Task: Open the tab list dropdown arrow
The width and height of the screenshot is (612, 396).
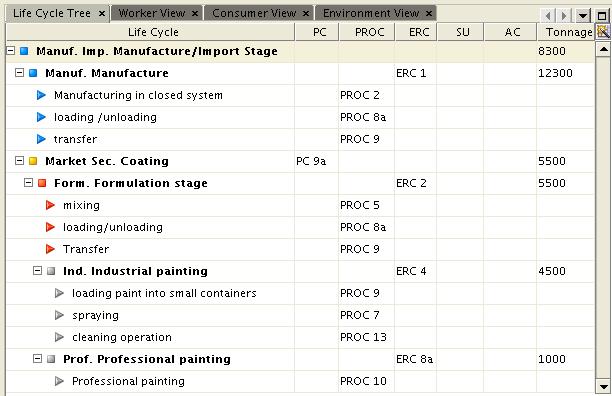Action: [x=582, y=16]
